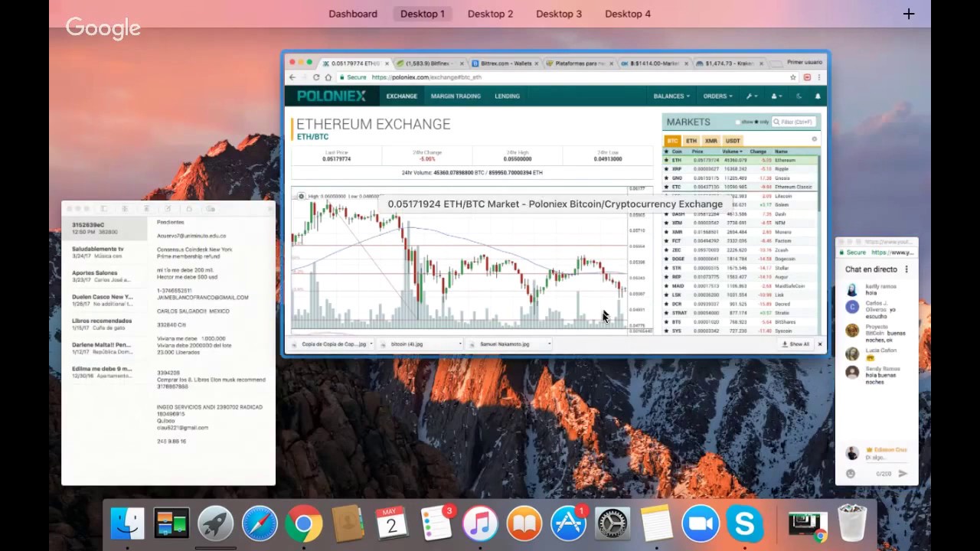Screen dimensions: 980x551
Task: Expand the user account dropdown in Poloniex
Action: pos(776,96)
